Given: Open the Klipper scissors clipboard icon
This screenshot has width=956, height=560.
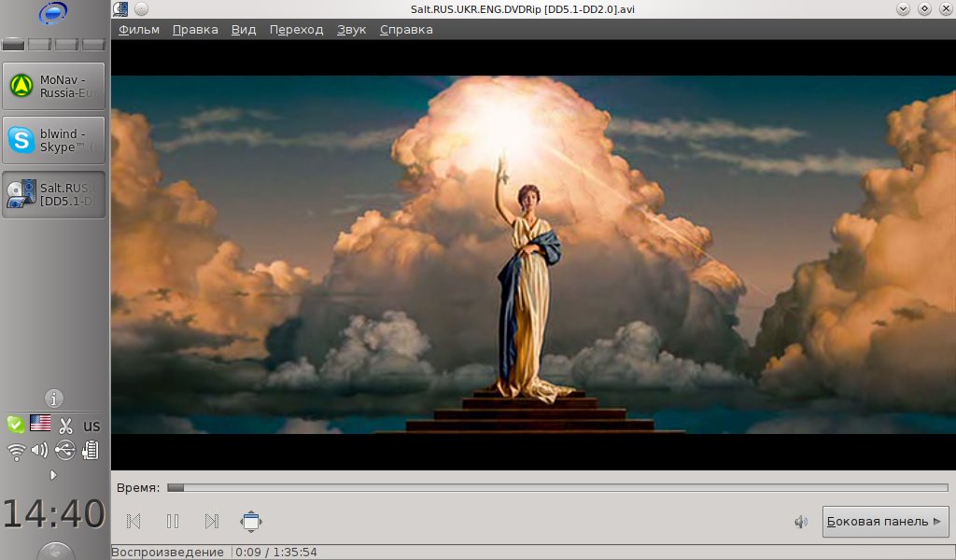Looking at the screenshot, I should [x=65, y=426].
